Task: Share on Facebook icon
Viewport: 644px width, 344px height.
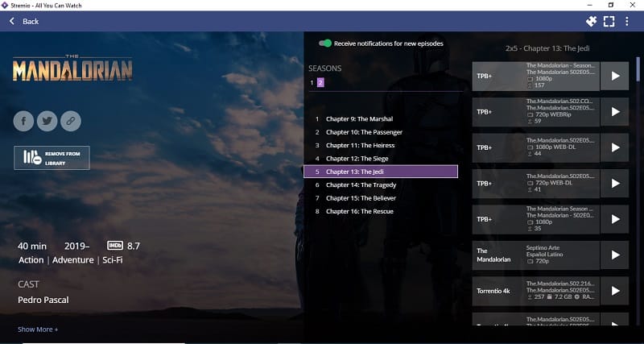Action: click(23, 121)
